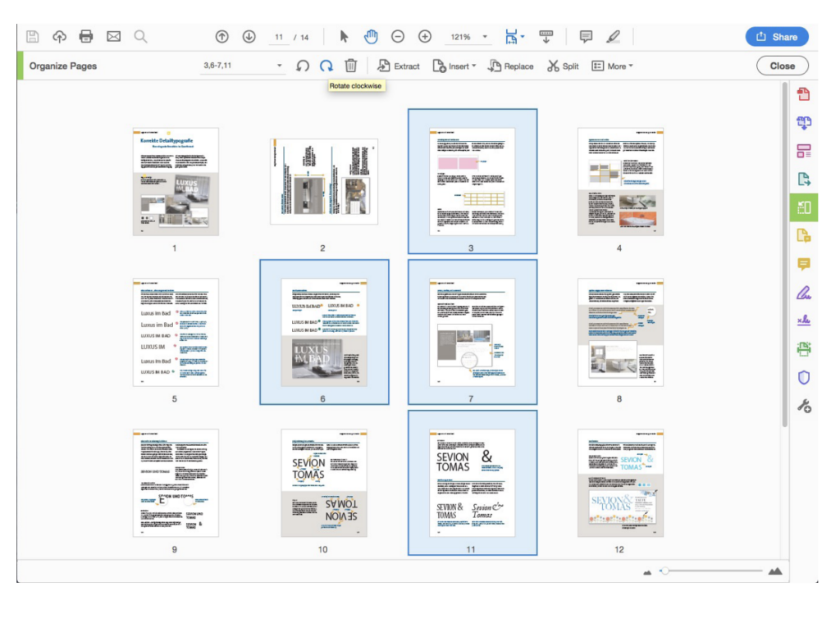The image size is (840, 641).
Task: Click the Share button
Action: click(x=776, y=36)
